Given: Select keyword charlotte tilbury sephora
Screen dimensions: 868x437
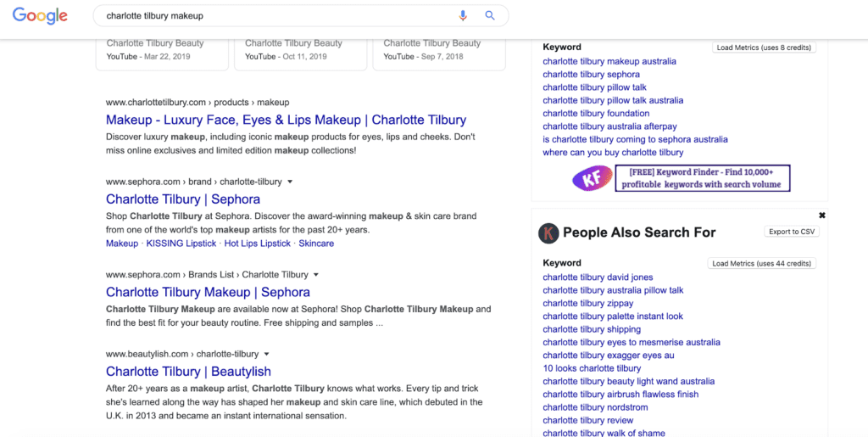Looking at the screenshot, I should (x=591, y=74).
